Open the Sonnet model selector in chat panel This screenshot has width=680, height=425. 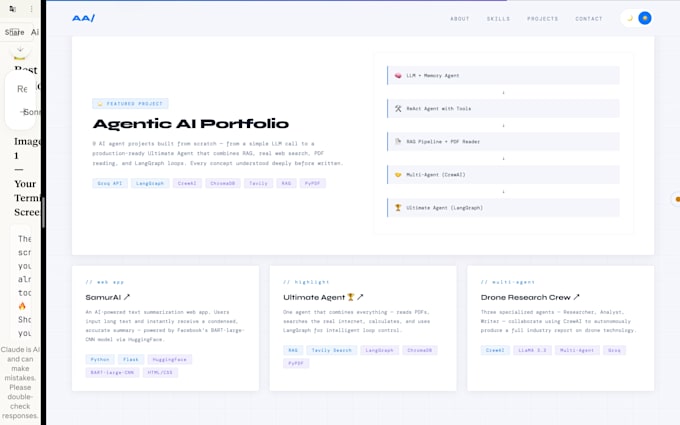(31, 112)
